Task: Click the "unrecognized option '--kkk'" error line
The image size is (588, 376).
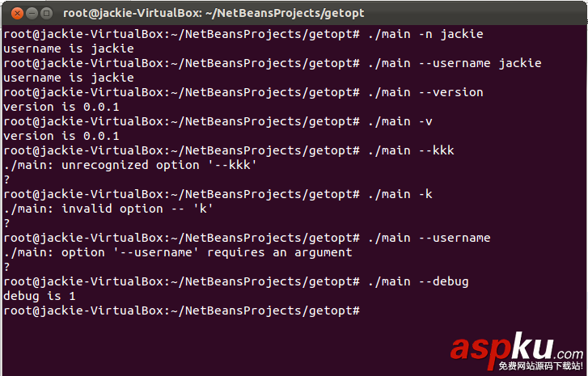Action: pos(130,165)
